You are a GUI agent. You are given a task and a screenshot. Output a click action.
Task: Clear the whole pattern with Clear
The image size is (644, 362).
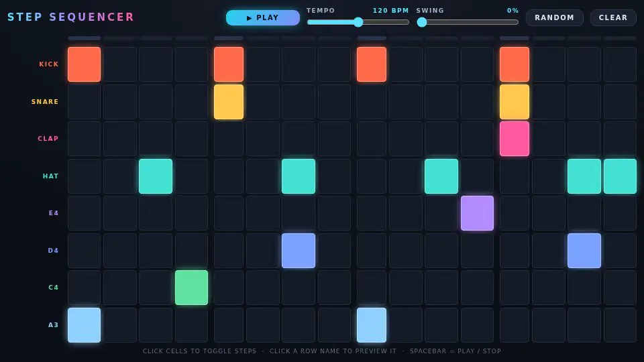pos(613,17)
